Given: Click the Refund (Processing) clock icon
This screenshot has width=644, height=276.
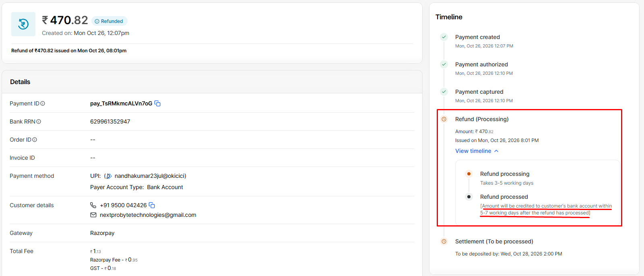Looking at the screenshot, I should 444,119.
